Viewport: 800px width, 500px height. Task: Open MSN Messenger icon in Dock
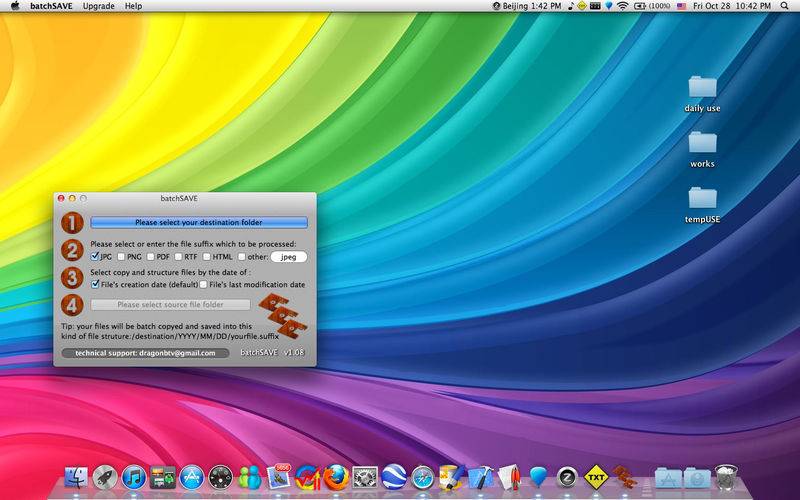tap(250, 478)
